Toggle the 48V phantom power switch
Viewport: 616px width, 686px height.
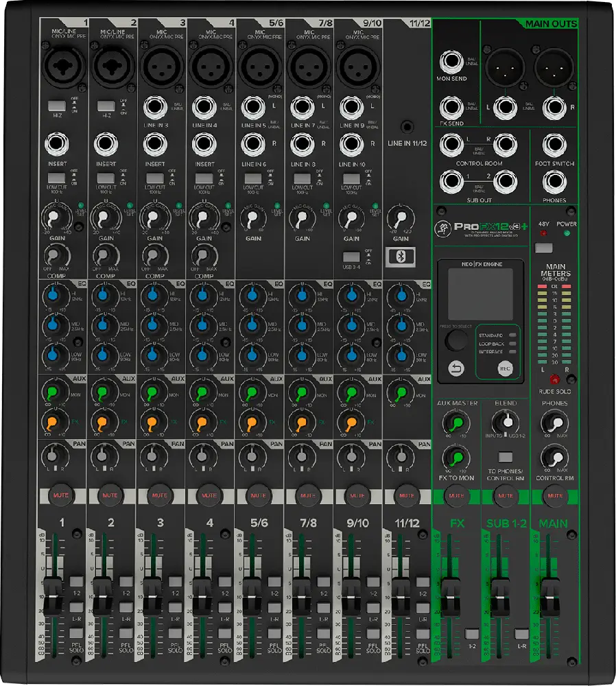pyautogui.click(x=544, y=248)
